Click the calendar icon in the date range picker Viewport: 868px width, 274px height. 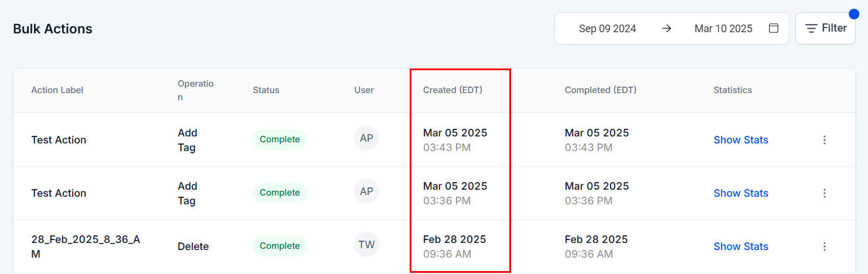(774, 28)
